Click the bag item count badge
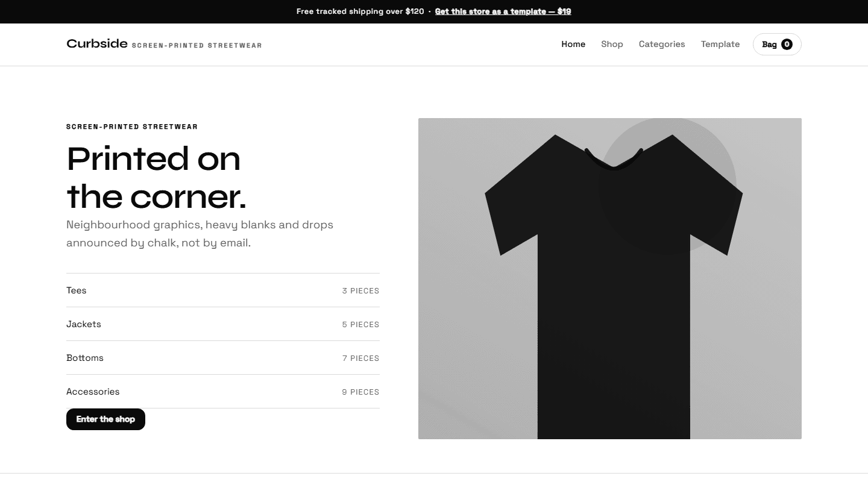This screenshot has width=868, height=488. (x=787, y=44)
